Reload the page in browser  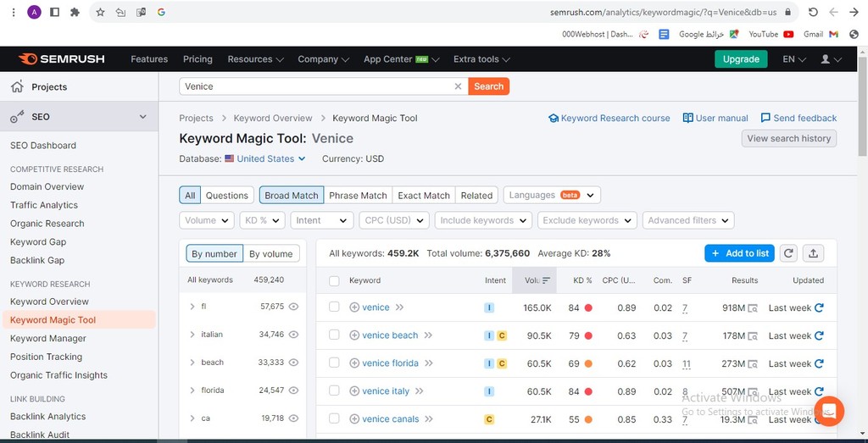(813, 12)
